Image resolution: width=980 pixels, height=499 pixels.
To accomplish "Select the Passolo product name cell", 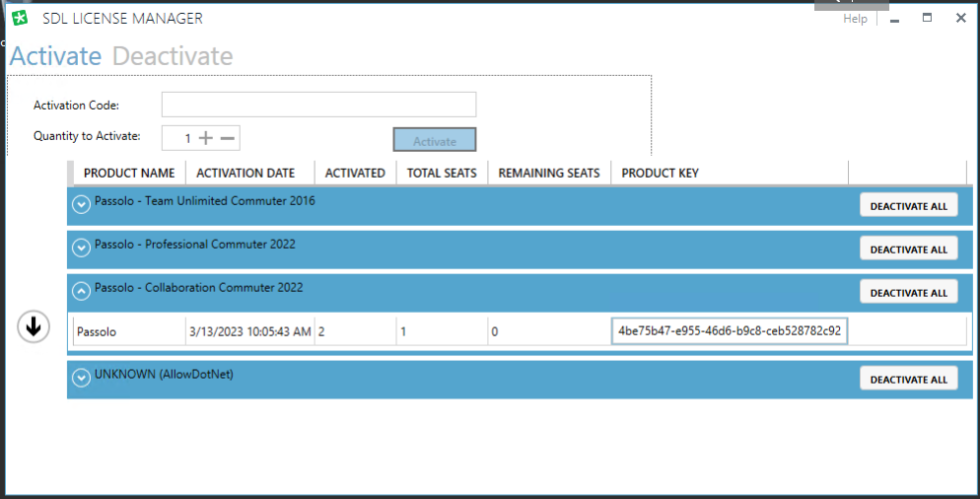I will (x=129, y=331).
